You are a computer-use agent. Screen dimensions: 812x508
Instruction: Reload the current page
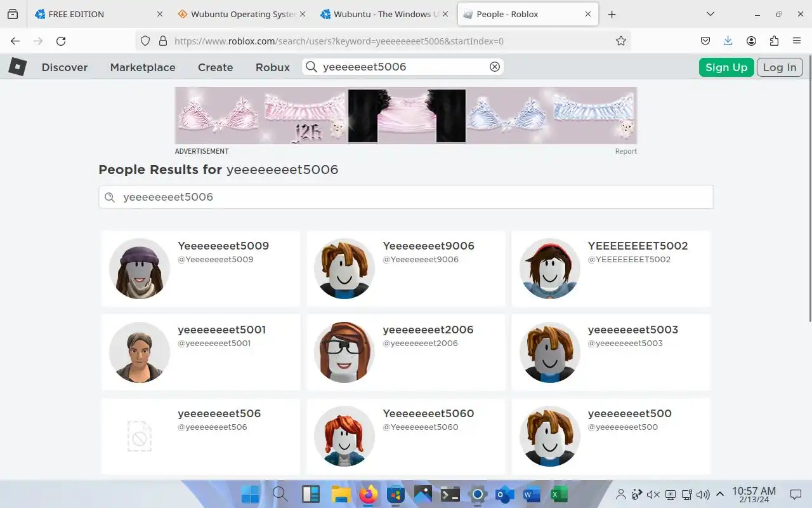click(x=61, y=41)
